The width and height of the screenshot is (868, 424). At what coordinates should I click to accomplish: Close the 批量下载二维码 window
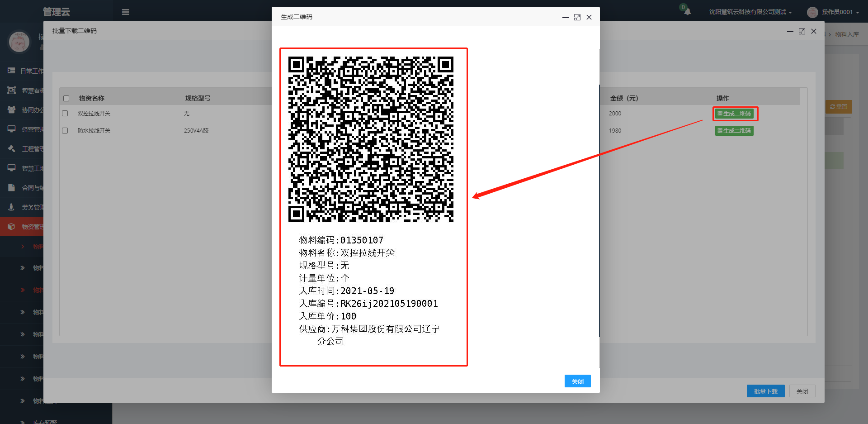tap(814, 31)
